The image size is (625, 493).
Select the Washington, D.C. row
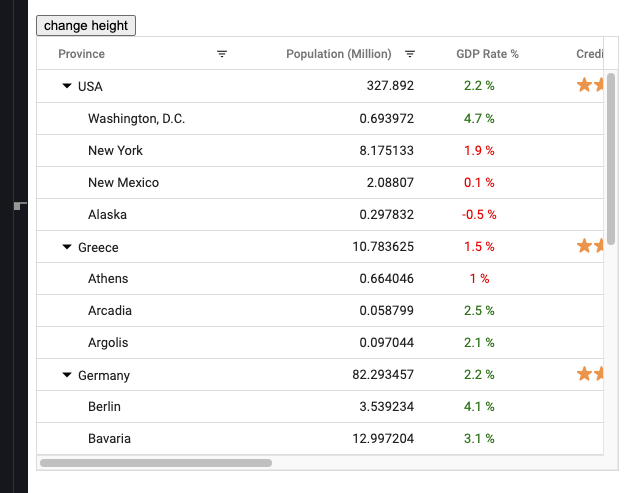pos(136,119)
